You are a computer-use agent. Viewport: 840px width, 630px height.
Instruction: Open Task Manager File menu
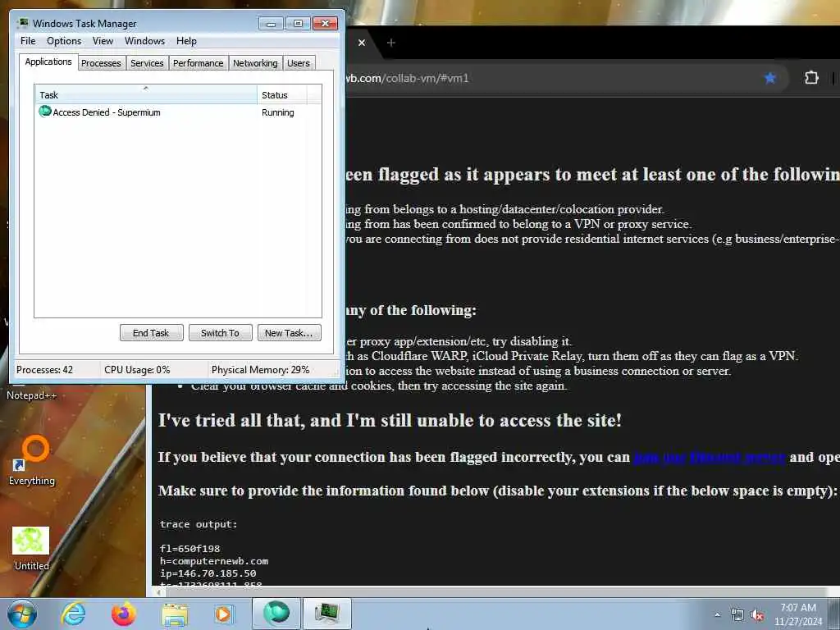pyautogui.click(x=28, y=41)
